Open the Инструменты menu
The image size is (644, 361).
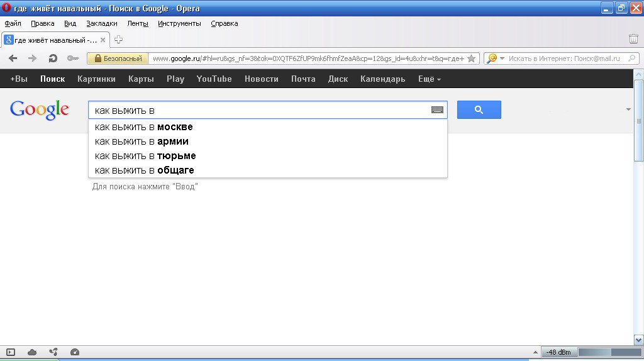tap(179, 23)
